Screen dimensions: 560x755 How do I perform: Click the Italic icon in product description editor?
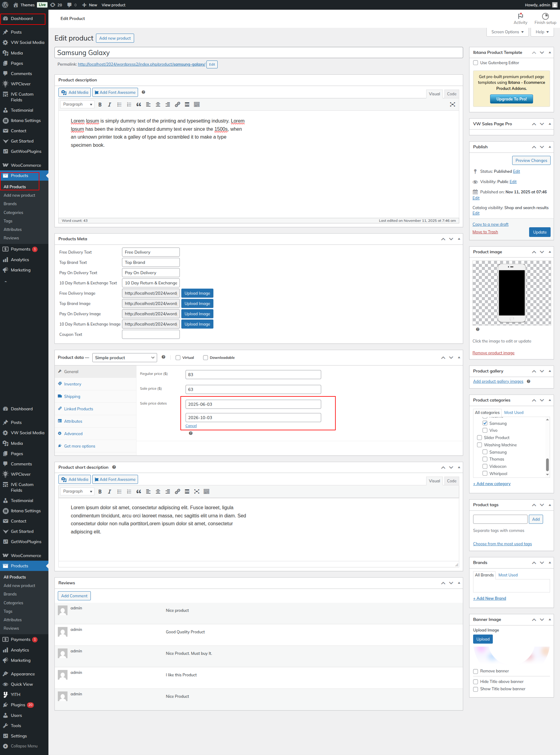click(x=109, y=104)
